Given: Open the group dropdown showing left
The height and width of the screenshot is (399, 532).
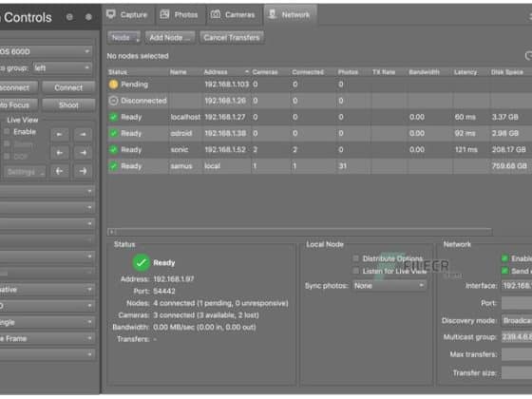Looking at the screenshot, I should (63, 68).
